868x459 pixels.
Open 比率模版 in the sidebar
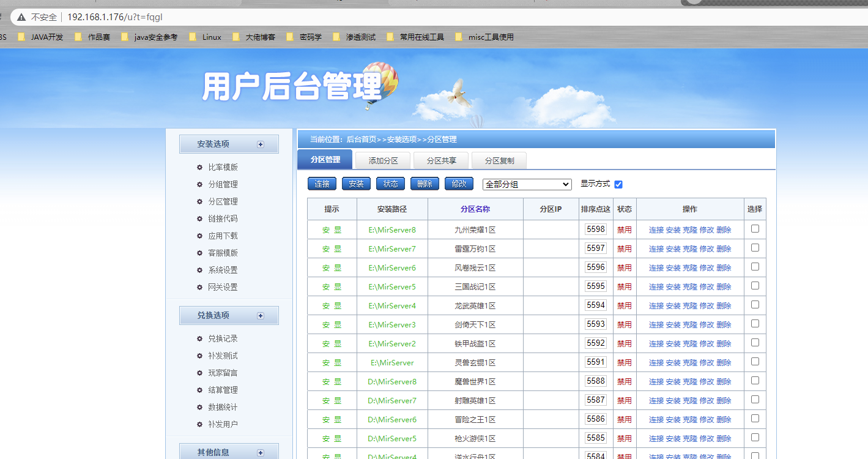pyautogui.click(x=223, y=167)
